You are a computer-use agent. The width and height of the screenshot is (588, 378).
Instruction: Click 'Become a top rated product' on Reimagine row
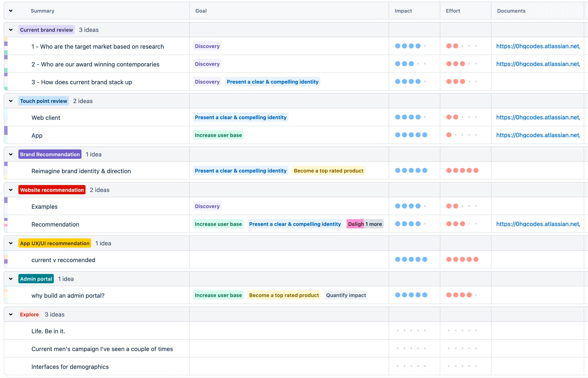[328, 171]
